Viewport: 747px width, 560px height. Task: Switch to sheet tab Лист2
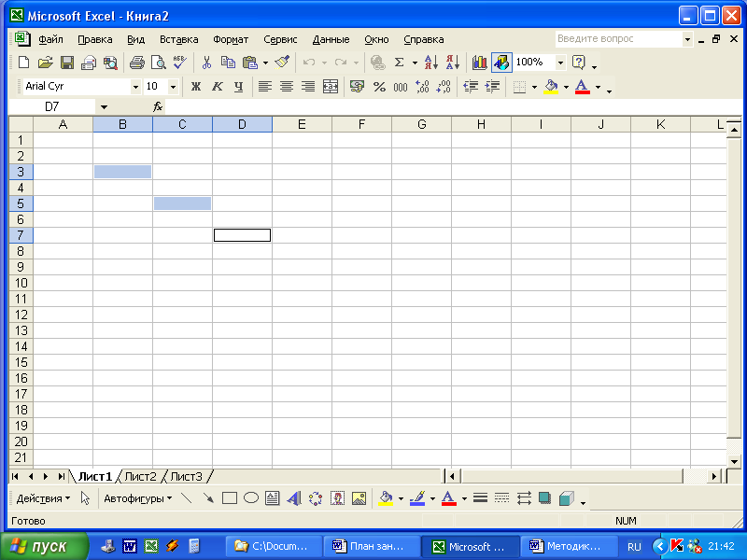click(x=140, y=476)
